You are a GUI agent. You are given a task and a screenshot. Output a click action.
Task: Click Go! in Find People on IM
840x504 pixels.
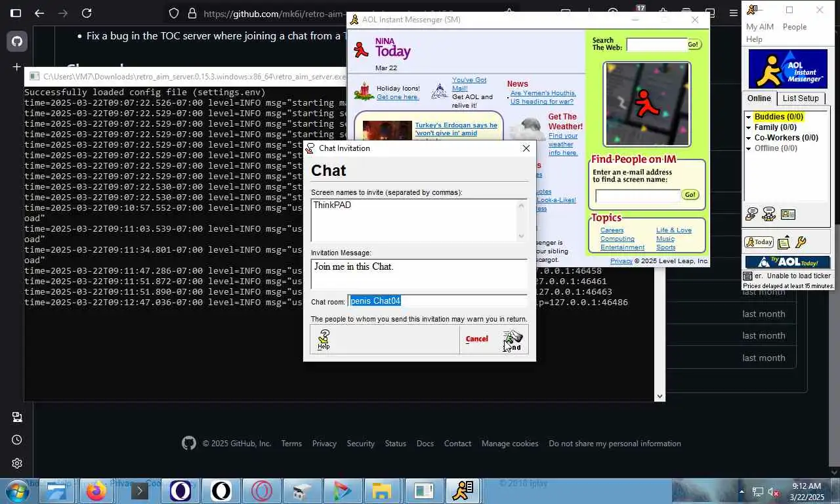coord(690,195)
